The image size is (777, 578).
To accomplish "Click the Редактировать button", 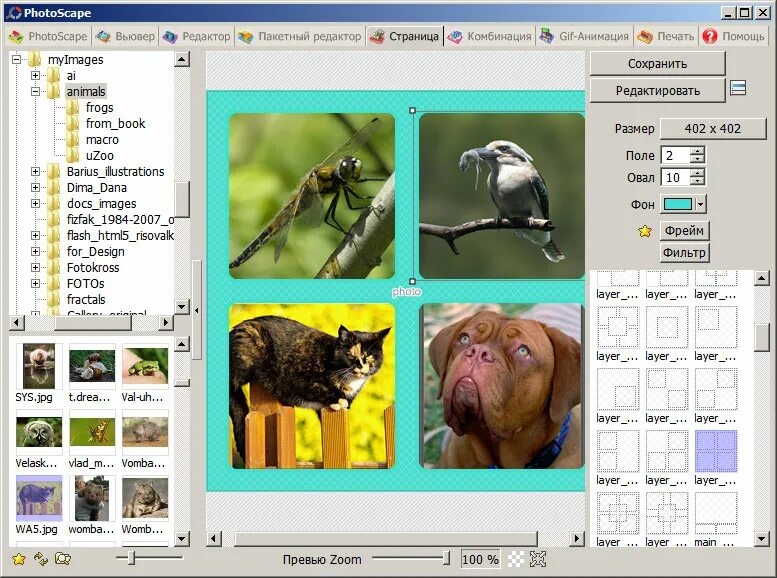I will click(657, 91).
